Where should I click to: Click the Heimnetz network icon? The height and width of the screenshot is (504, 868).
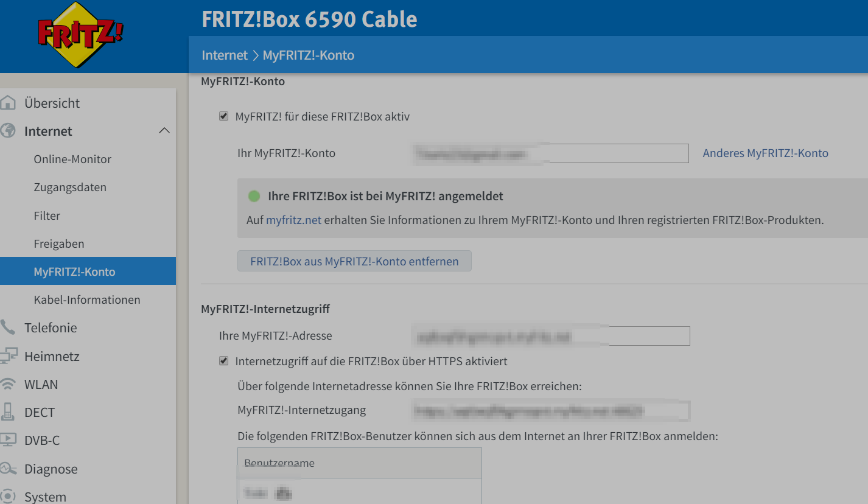(x=8, y=356)
